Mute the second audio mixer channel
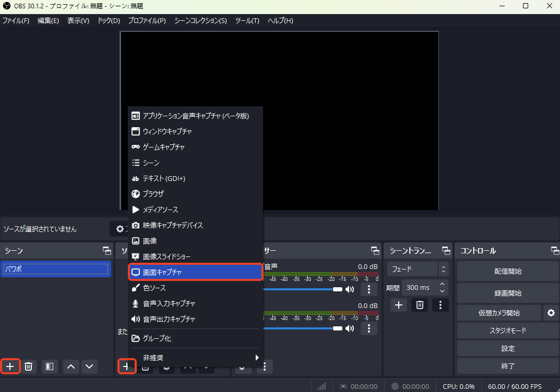560x392 pixels. tap(350, 328)
